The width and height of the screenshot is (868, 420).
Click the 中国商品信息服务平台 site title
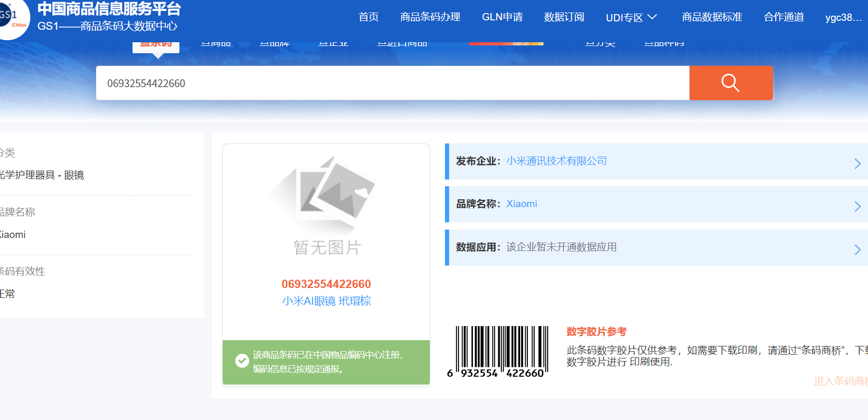pos(109,9)
